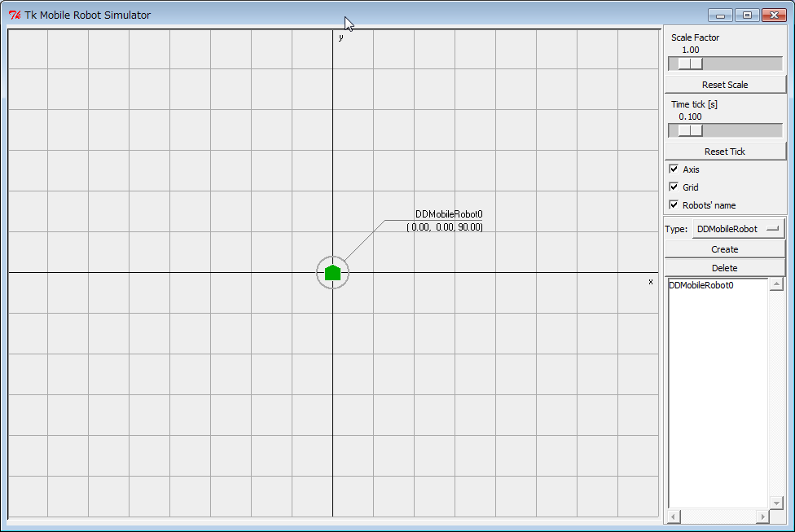Close the Tk Mobile Robot Simulator window
The height and width of the screenshot is (532, 795).
[774, 15]
